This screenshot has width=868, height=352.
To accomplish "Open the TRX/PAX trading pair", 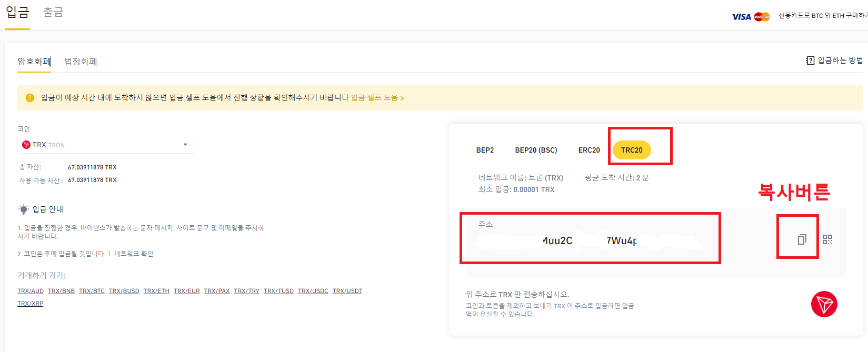I will [x=217, y=291].
